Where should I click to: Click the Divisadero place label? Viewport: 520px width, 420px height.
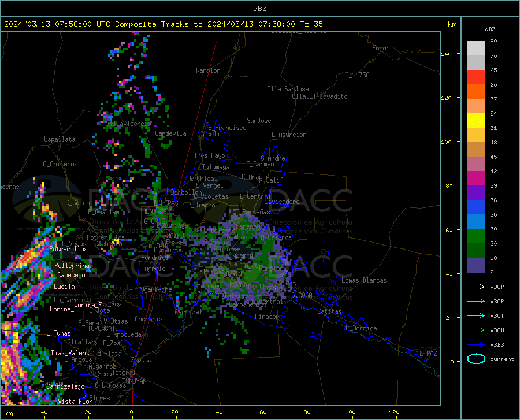pyautogui.click(x=282, y=202)
